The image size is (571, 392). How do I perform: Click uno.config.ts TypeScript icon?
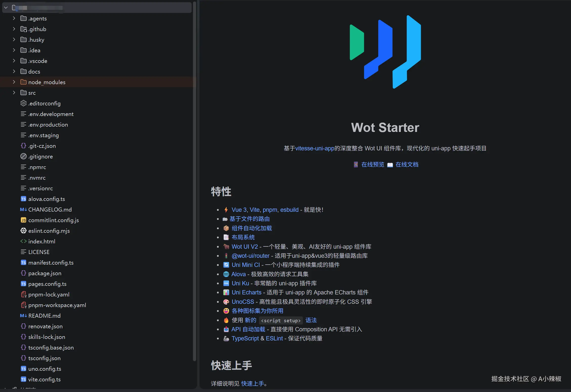pos(24,369)
